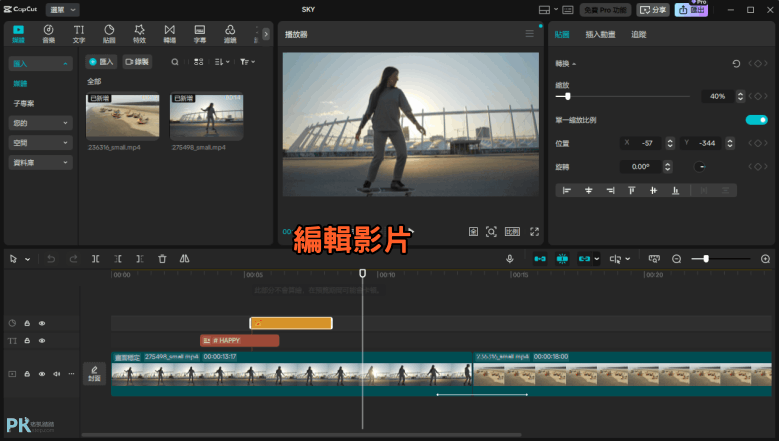Click the 比例 aspect ratio button in player
Screen dimensions: 779x441
(512, 232)
